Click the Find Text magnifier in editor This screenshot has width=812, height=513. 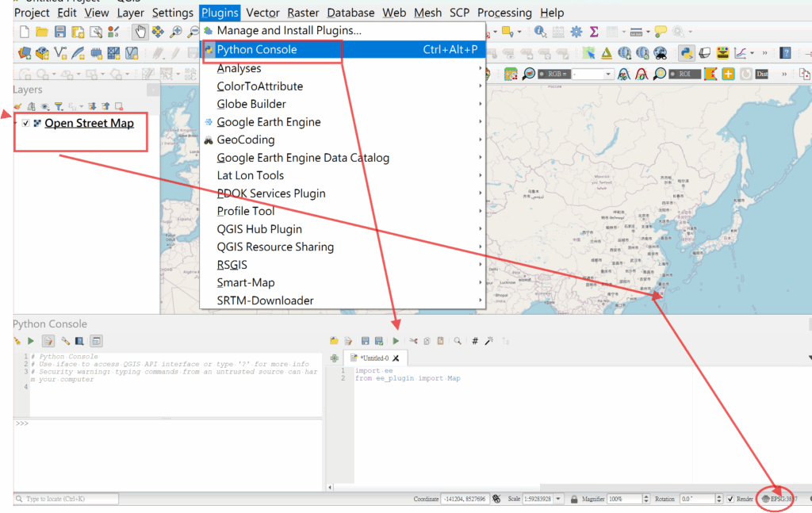[x=458, y=341]
